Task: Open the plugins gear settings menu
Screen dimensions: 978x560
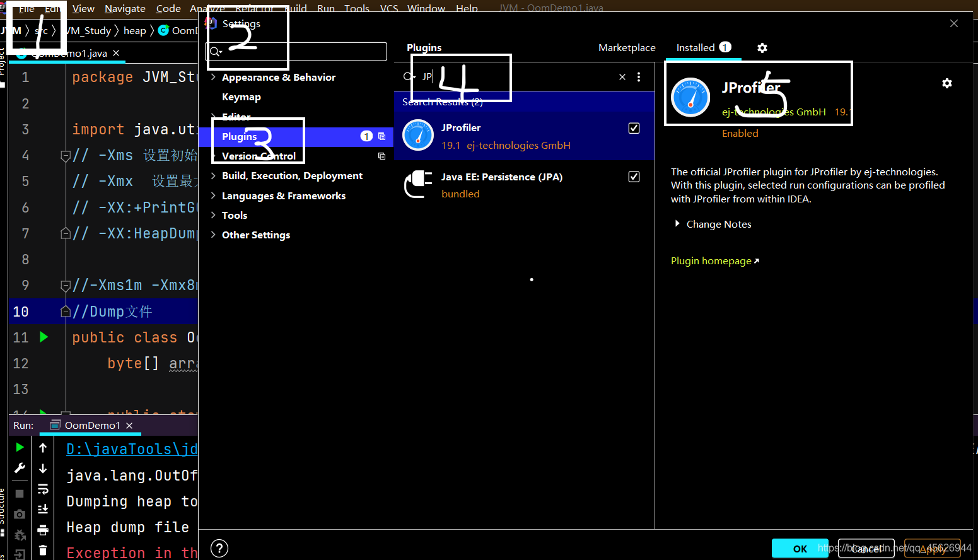Action: tap(762, 48)
